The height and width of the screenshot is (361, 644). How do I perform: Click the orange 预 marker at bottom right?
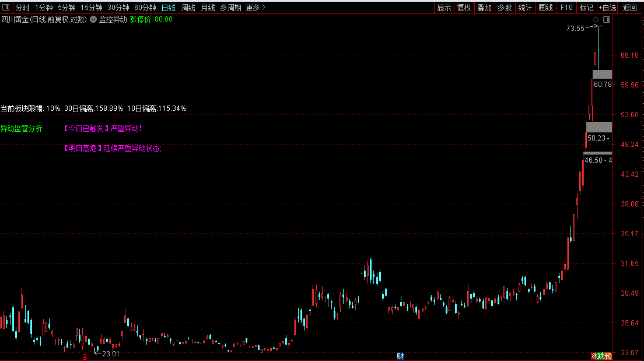608,356
